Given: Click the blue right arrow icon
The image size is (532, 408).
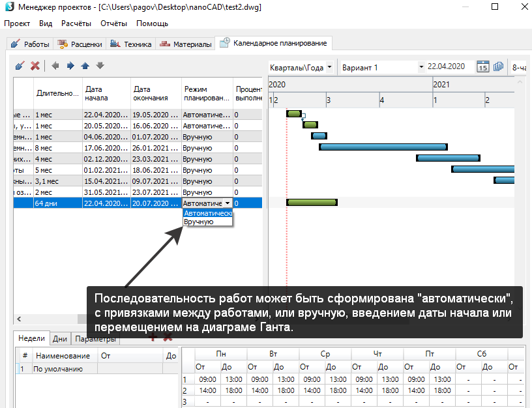Looking at the screenshot, I should tap(70, 65).
